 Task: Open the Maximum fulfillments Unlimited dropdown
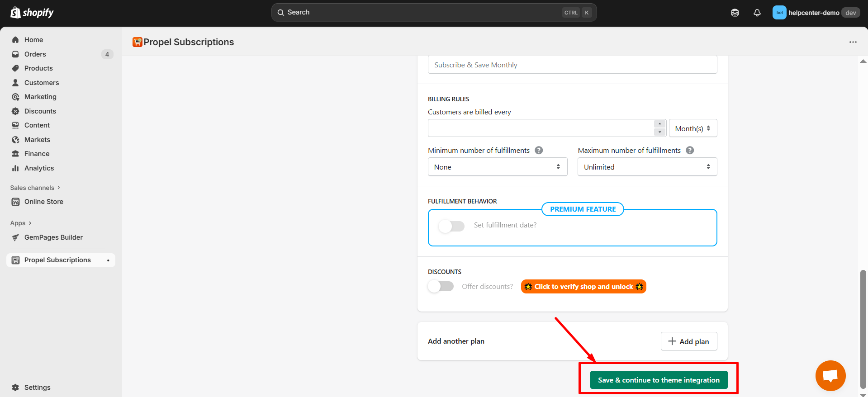tap(647, 167)
